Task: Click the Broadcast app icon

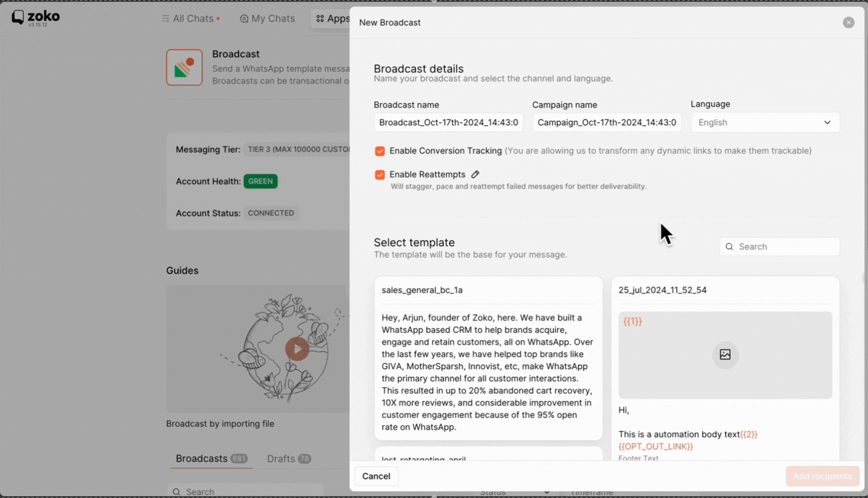Action: pos(184,68)
